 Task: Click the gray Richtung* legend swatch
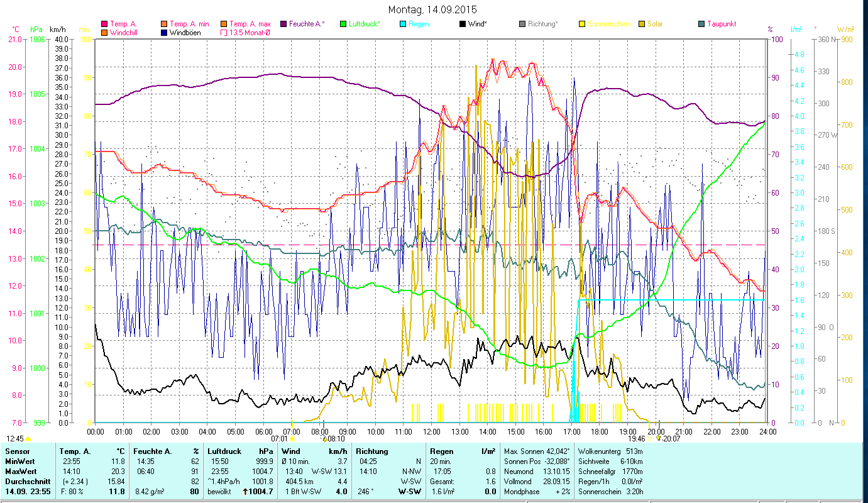[x=522, y=24]
